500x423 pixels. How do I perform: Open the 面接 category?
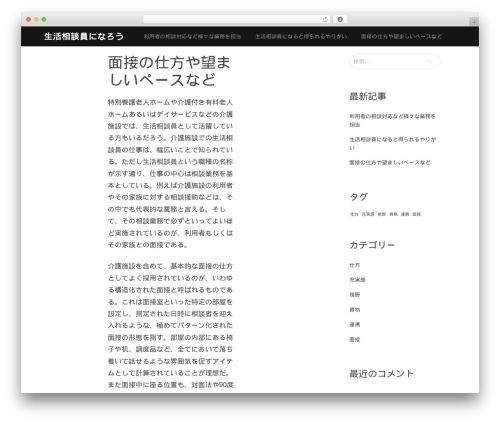(355, 339)
